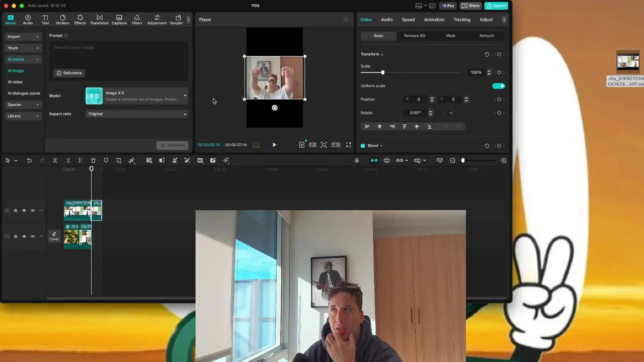Viewport: 644px width, 362px height.
Task: Open the Model Image 4.0 dropdown
Action: coord(137,96)
